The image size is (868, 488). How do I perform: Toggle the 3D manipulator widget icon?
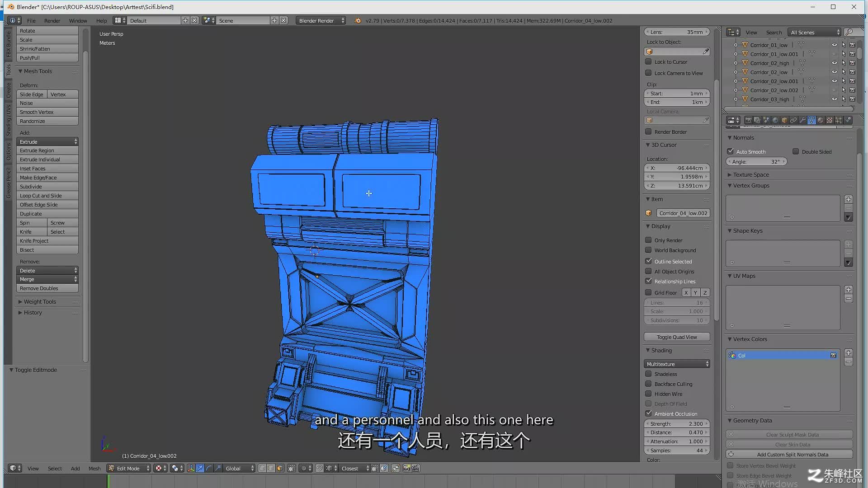pos(191,469)
